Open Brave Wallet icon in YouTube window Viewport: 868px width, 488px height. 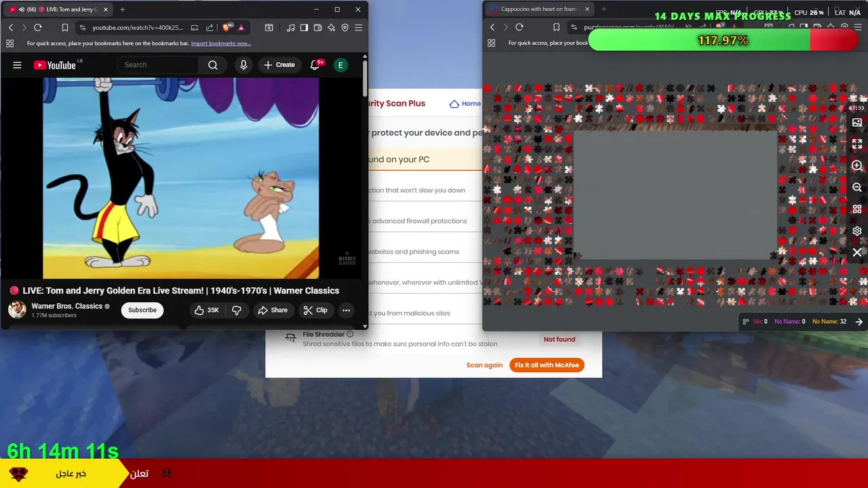tap(318, 28)
